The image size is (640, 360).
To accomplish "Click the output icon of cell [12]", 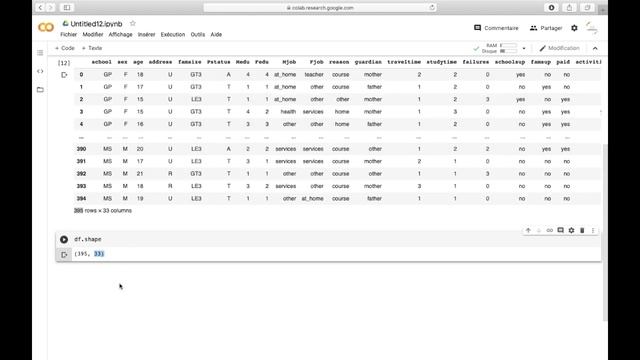I will click(64, 75).
